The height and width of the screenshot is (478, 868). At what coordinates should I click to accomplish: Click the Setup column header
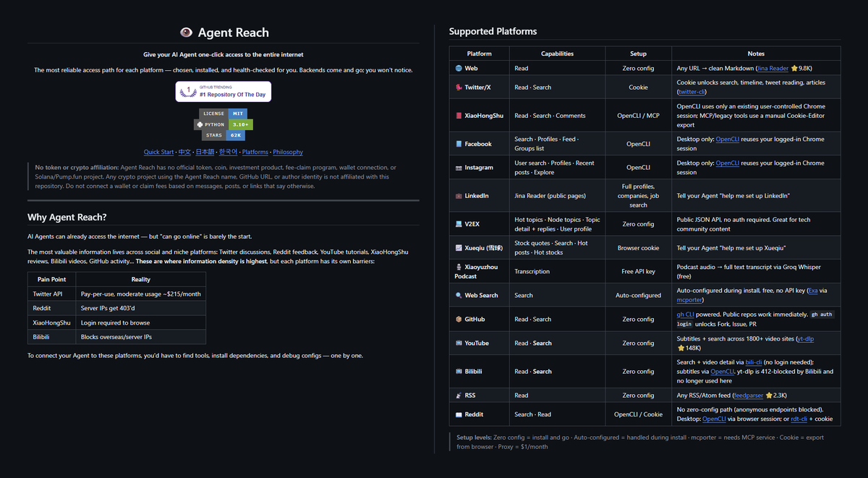[638, 54]
